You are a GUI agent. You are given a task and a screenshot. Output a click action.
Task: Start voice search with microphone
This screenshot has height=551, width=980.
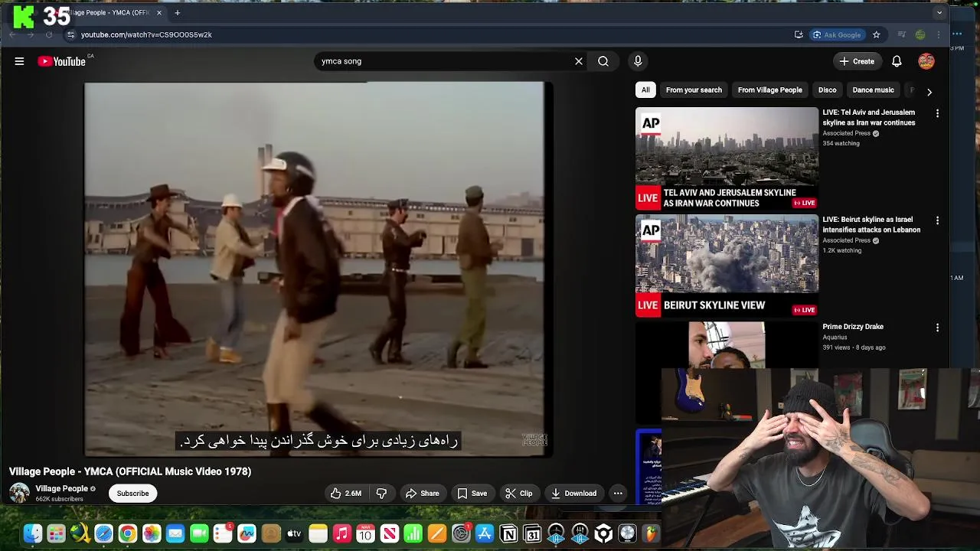(638, 61)
